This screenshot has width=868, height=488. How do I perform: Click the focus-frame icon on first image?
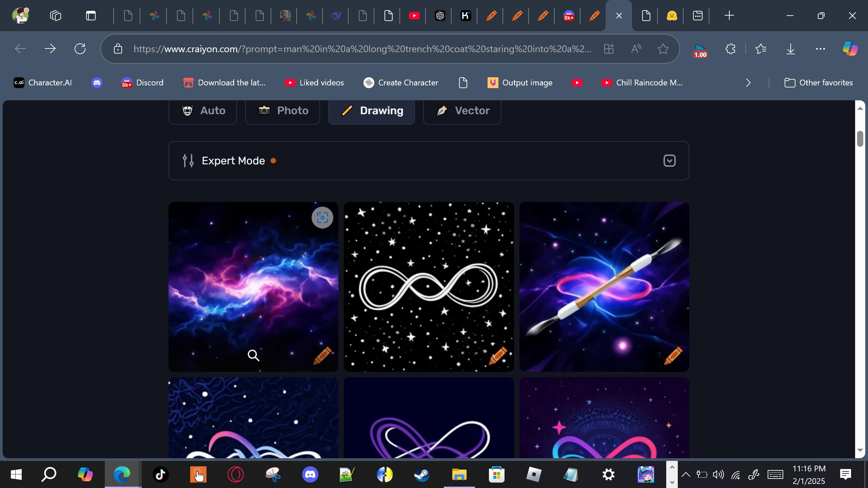click(322, 217)
